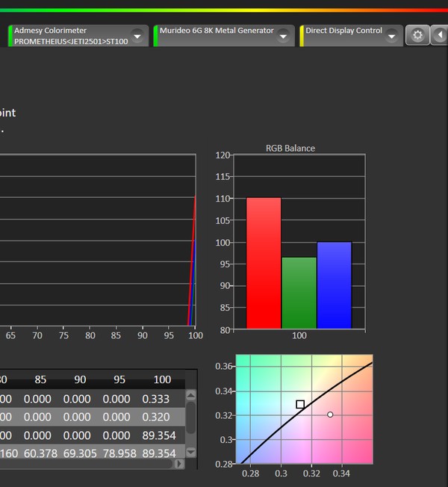This screenshot has width=448, height=487.
Task: Click the table scrollbar up arrow
Action: click(190, 395)
